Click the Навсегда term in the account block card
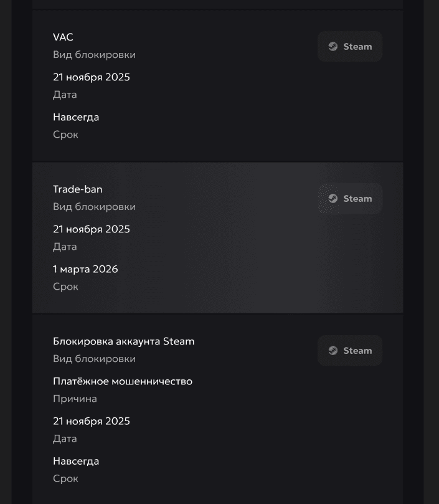 pos(76,461)
